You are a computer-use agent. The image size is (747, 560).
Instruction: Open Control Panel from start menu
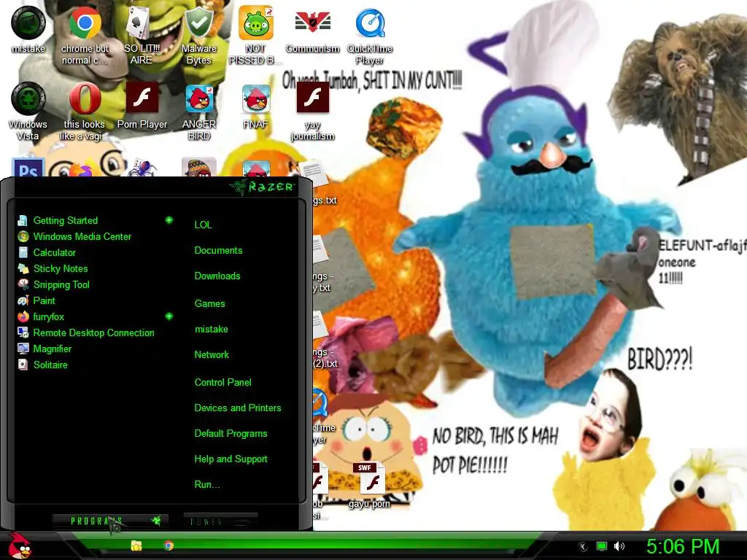point(222,382)
